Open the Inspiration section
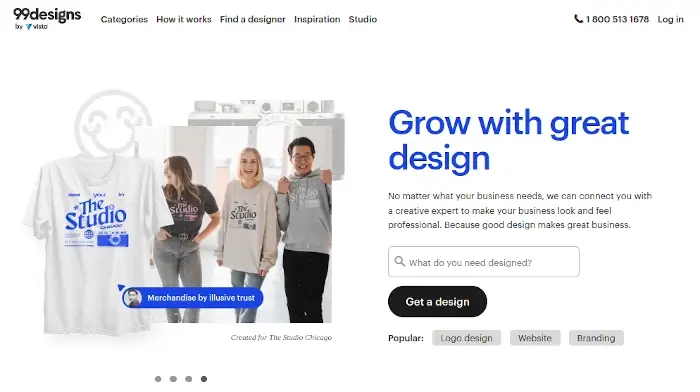Image resolution: width=700 pixels, height=392 pixels. coord(317,19)
